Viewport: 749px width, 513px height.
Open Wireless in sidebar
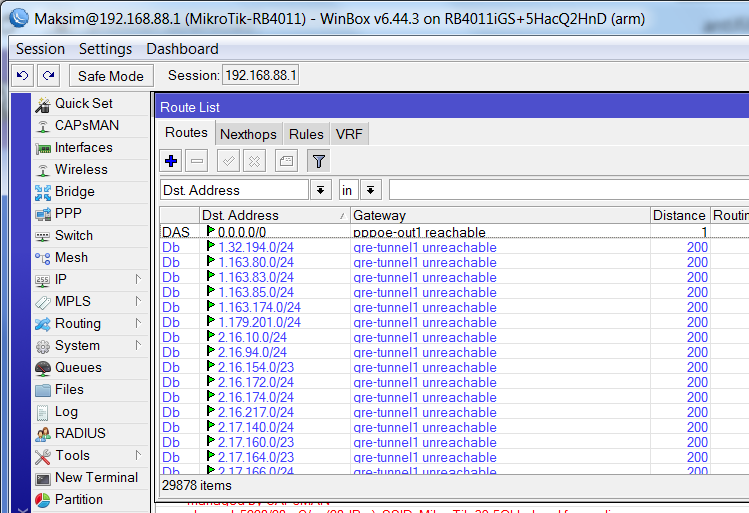[91, 170]
